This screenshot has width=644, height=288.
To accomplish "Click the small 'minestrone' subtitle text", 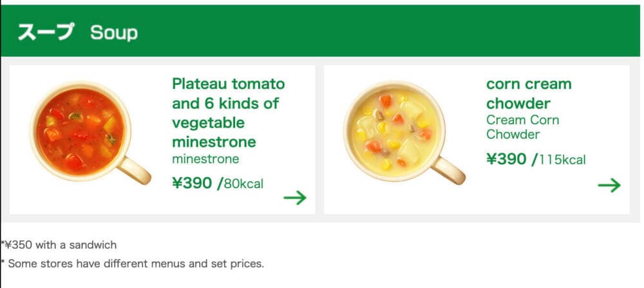I will click(205, 159).
